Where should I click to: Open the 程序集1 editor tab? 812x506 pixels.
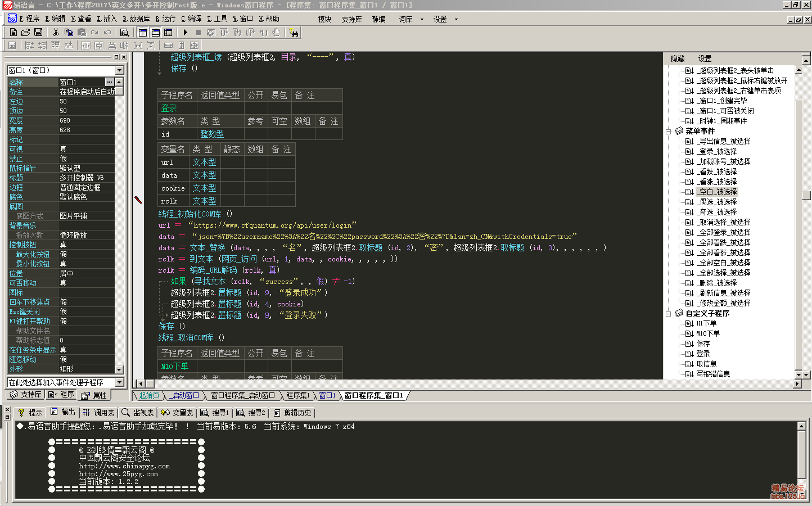pos(297,396)
